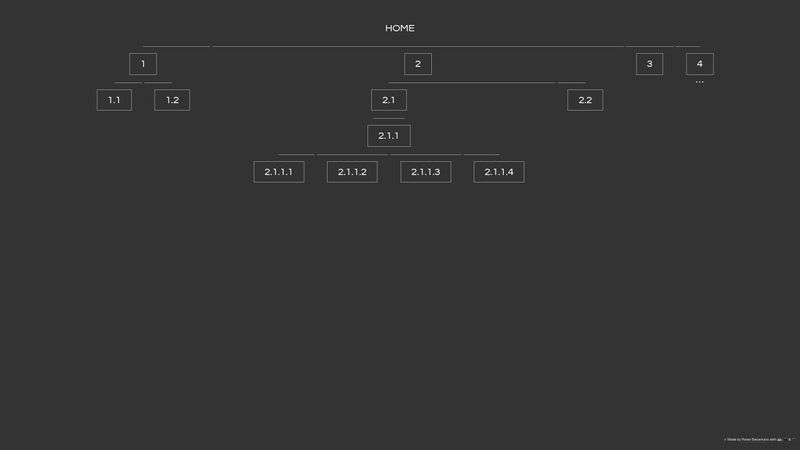Screen dimensions: 800x450
Task: Click leaf node 2.1.1.3
Action: (x=426, y=172)
